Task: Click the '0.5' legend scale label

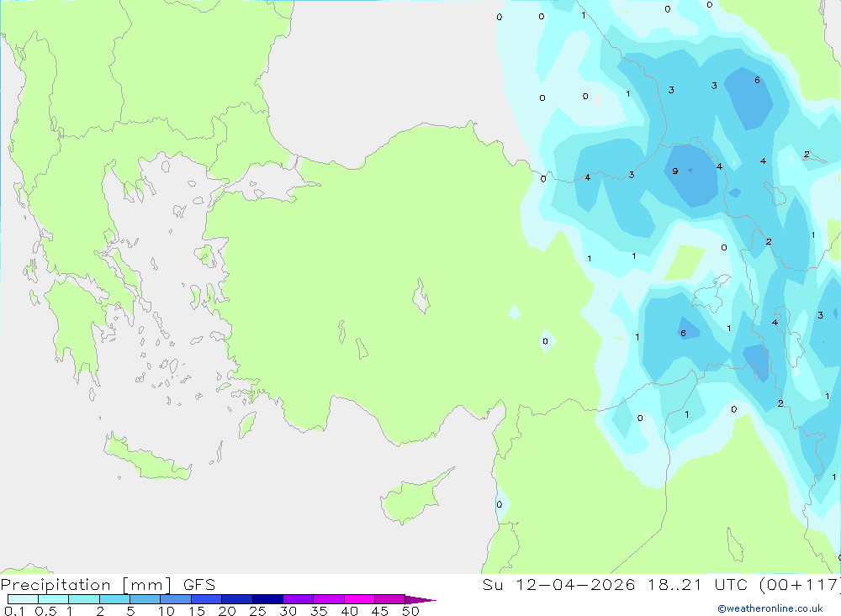Action: [x=45, y=611]
